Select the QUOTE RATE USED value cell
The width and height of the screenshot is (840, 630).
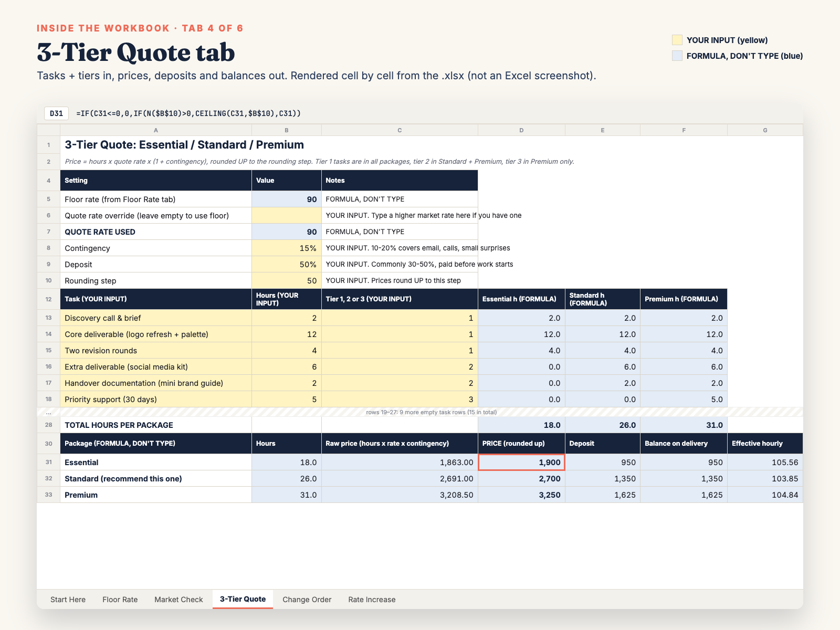coord(287,232)
